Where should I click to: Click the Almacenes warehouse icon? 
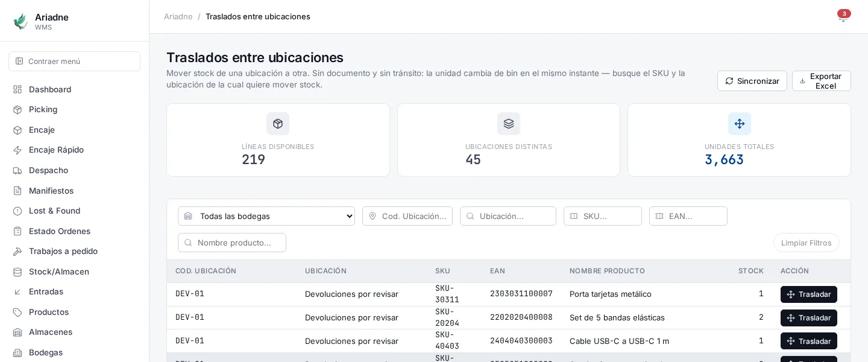click(x=17, y=332)
